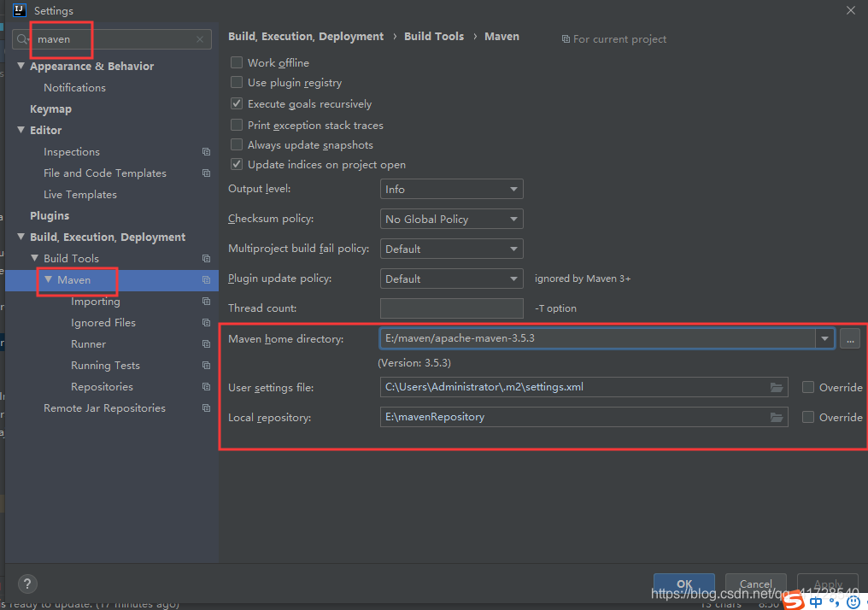Click the project icon beside Repositories
This screenshot has height=610, width=868.
tap(206, 386)
